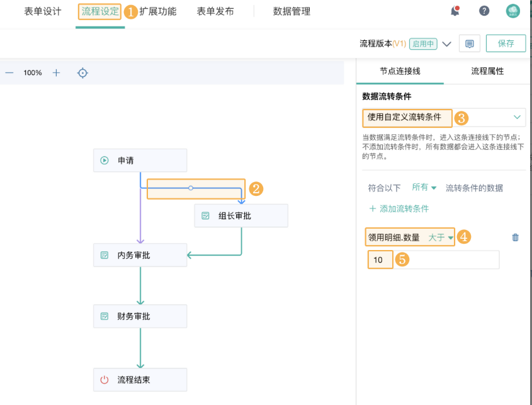Click the 100% zoom level text
The height and width of the screenshot is (405, 532).
(x=33, y=72)
